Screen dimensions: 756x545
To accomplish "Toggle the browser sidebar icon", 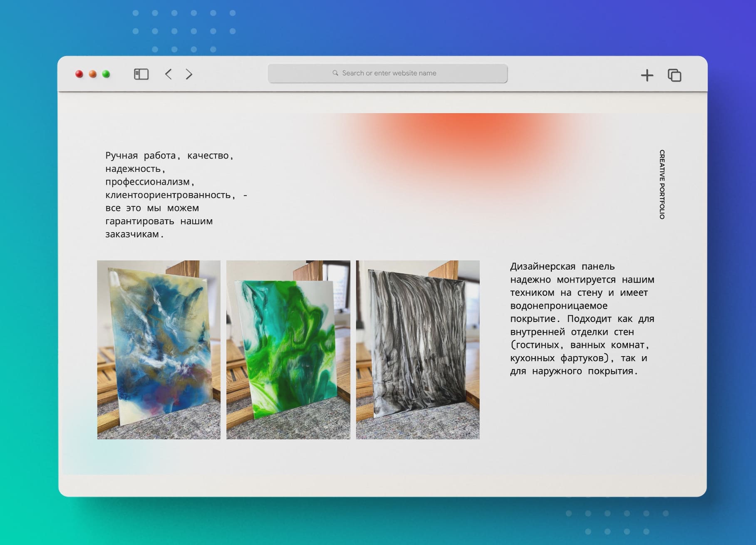I will coord(141,73).
